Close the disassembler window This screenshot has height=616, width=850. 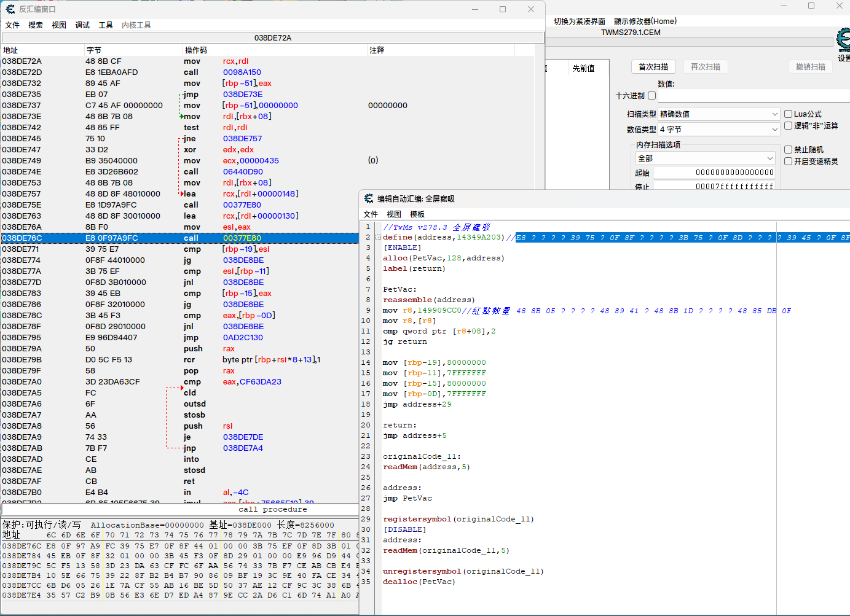531,9
